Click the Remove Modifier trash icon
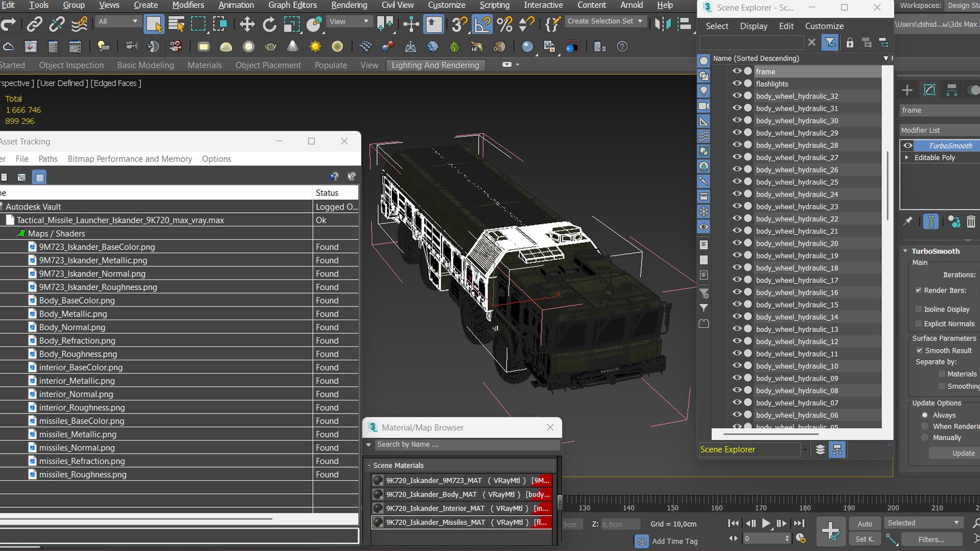 click(971, 221)
